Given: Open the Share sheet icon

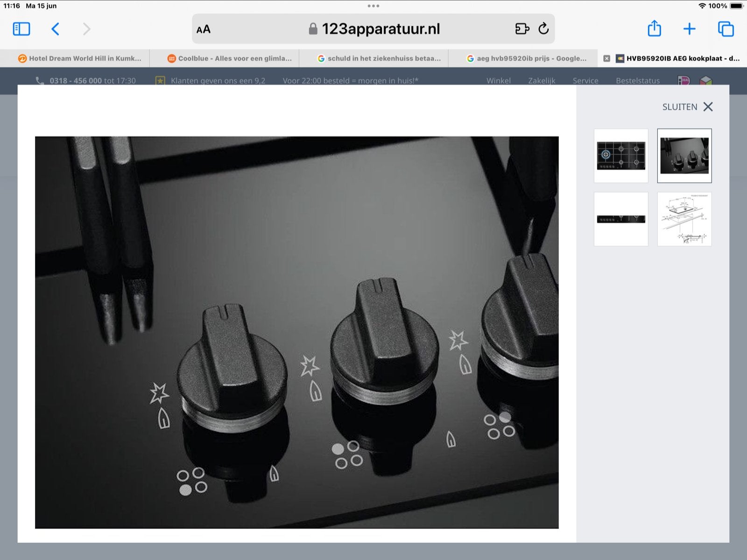Looking at the screenshot, I should point(655,28).
